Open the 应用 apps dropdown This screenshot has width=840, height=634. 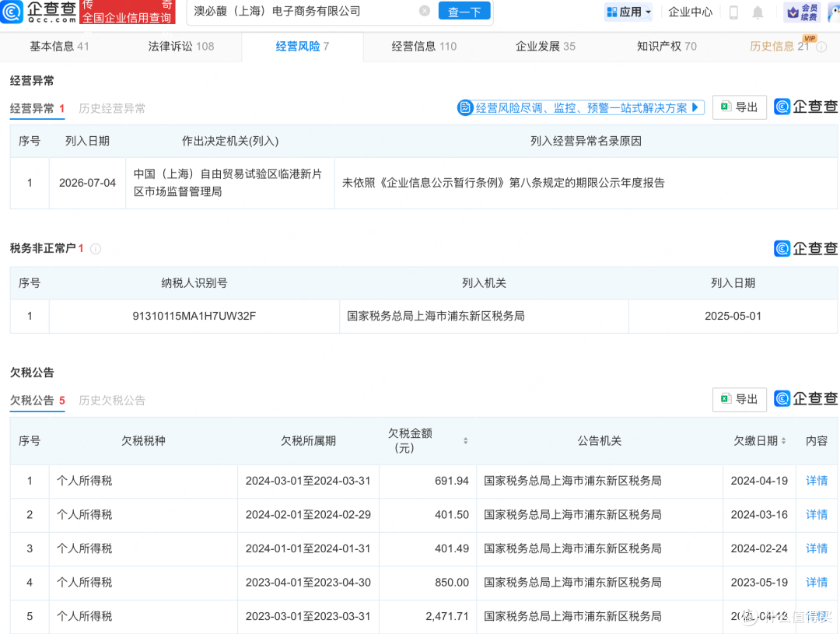pyautogui.click(x=628, y=12)
